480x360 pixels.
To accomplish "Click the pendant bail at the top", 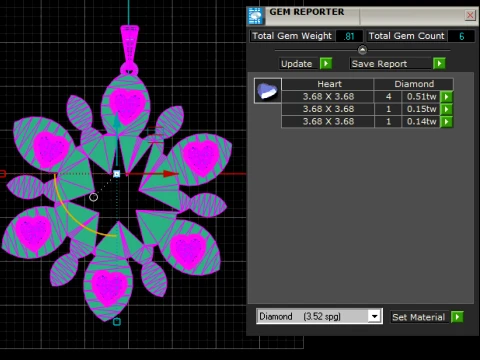I will 129,49.
